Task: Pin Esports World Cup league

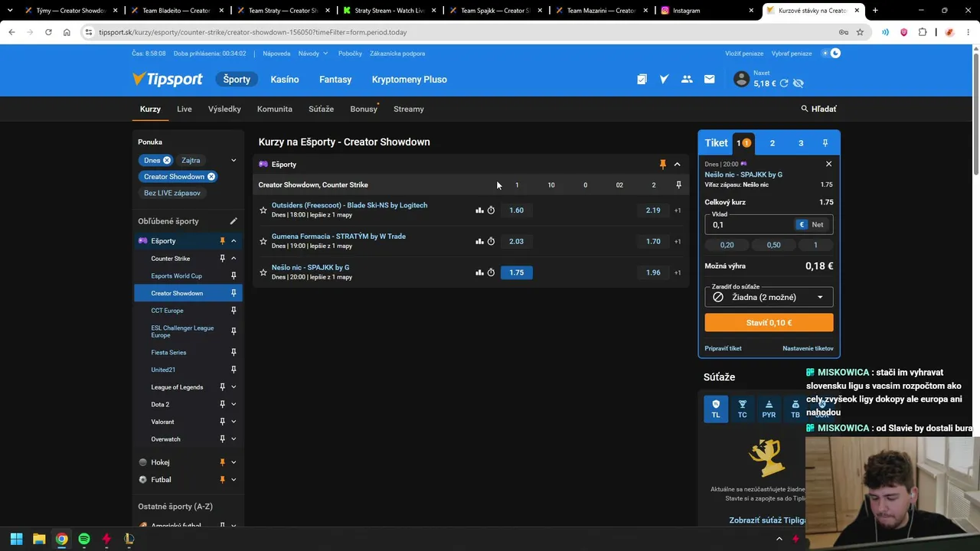Action: [x=234, y=275]
